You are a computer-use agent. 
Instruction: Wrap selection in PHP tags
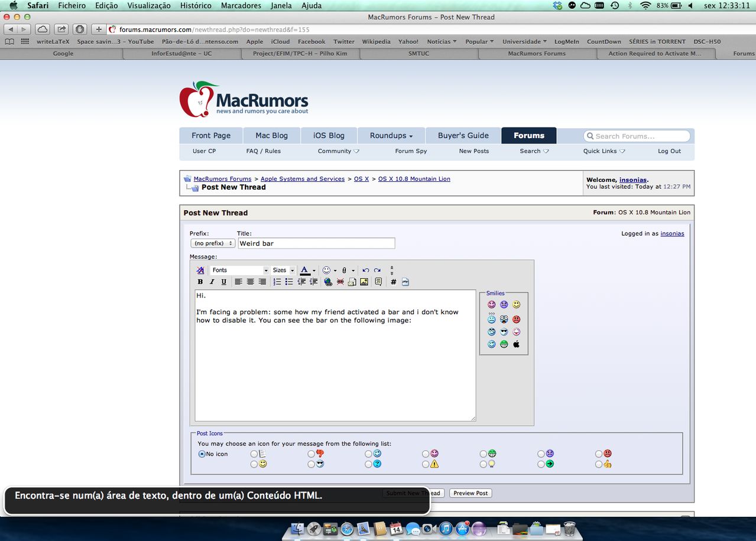(x=405, y=282)
